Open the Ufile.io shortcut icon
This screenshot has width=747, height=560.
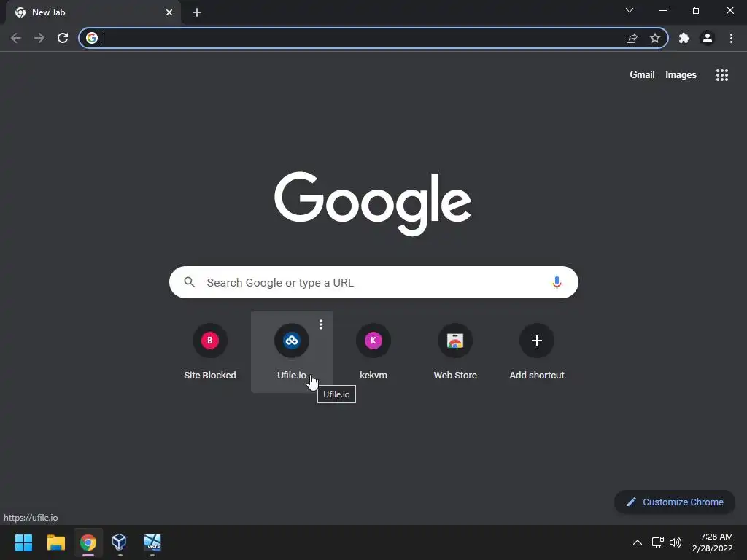pyautogui.click(x=292, y=341)
